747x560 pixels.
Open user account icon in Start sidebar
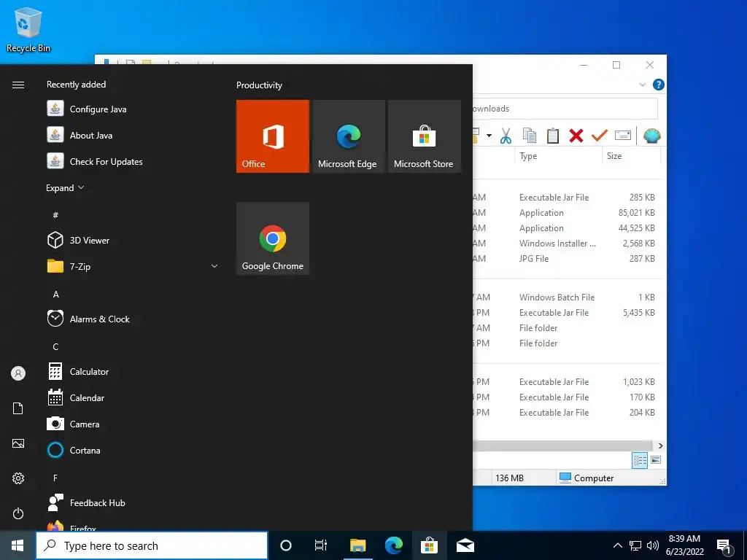pos(18,373)
